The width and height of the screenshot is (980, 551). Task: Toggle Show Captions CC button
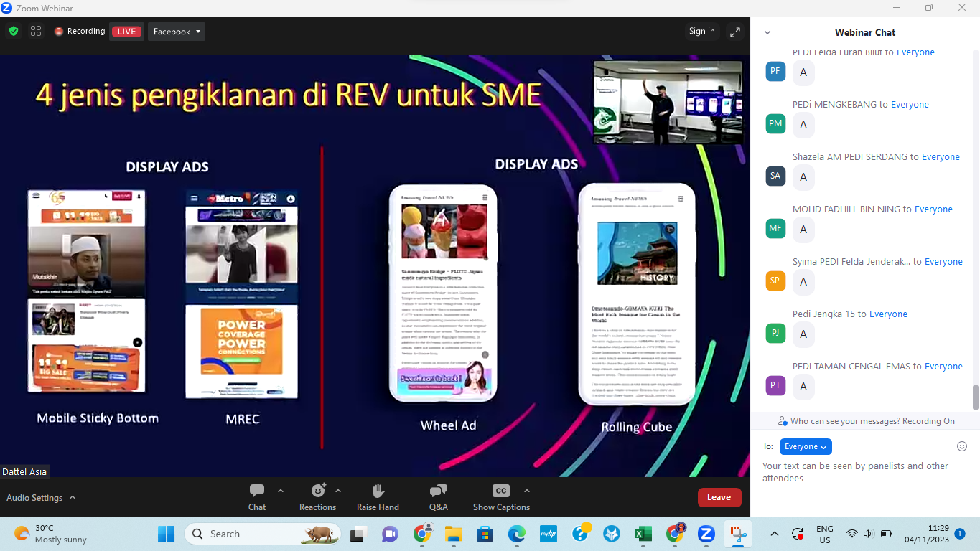pos(500,491)
